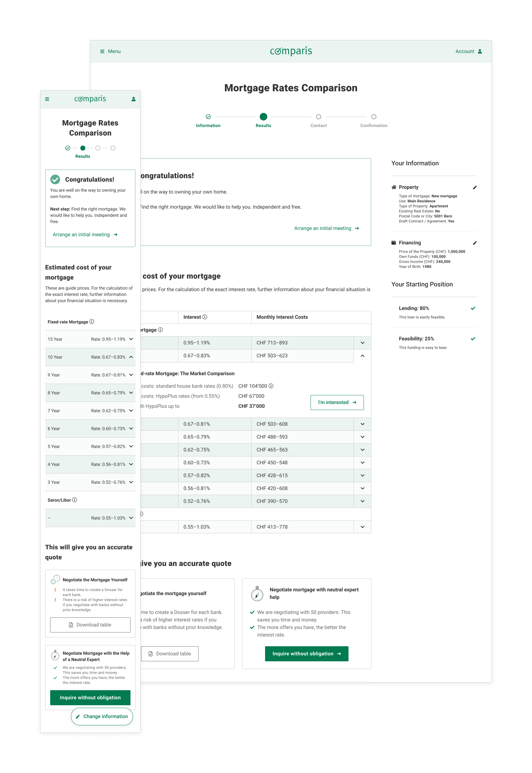Image resolution: width=532 pixels, height=773 pixels.
Task: Expand the 8 Year rate row mobile
Action: tap(90, 393)
